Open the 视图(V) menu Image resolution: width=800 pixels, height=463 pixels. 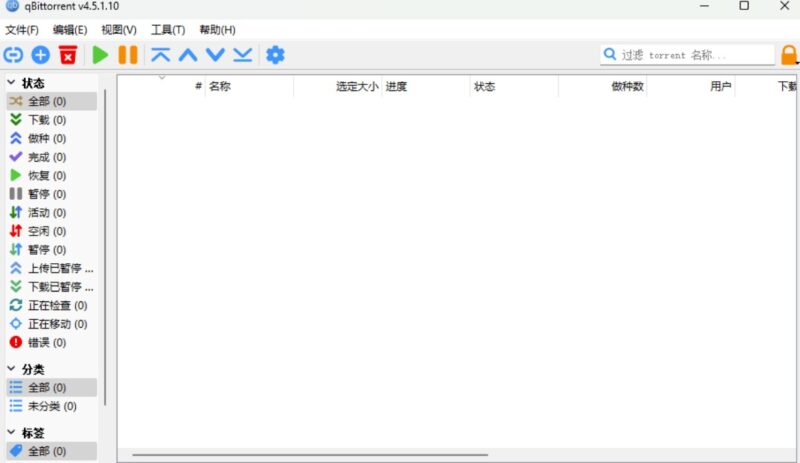[119, 30]
